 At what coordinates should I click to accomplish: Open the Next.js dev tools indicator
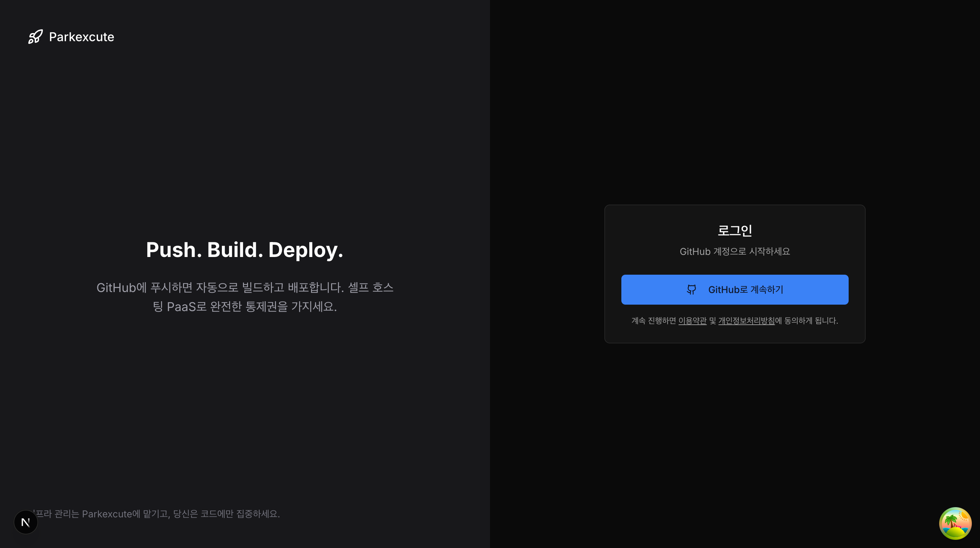click(26, 522)
